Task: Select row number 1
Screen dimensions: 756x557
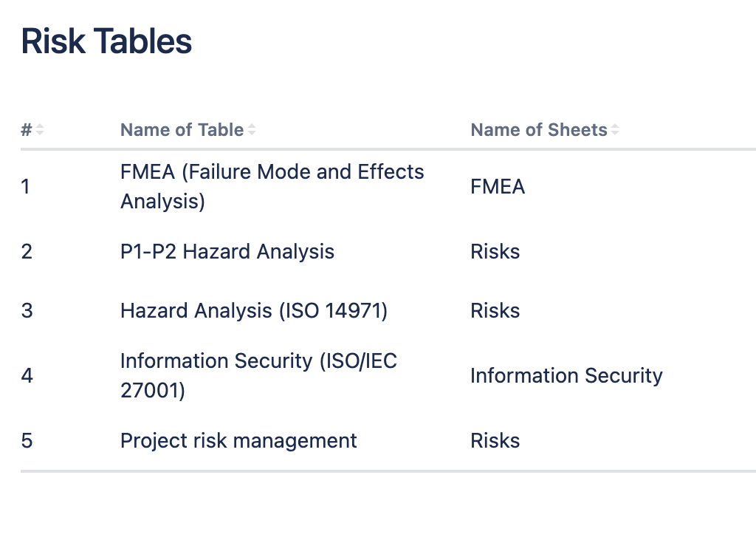Action: click(26, 187)
